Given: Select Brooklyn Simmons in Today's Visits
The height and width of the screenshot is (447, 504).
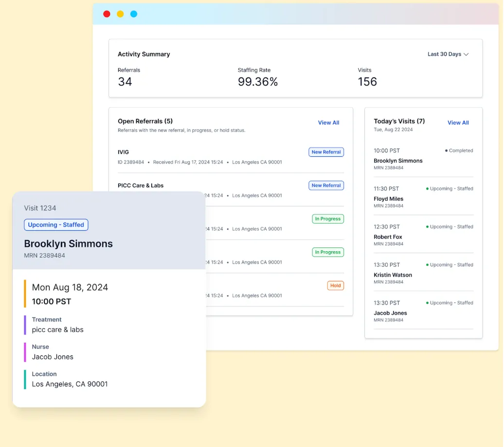Looking at the screenshot, I should point(397,161).
